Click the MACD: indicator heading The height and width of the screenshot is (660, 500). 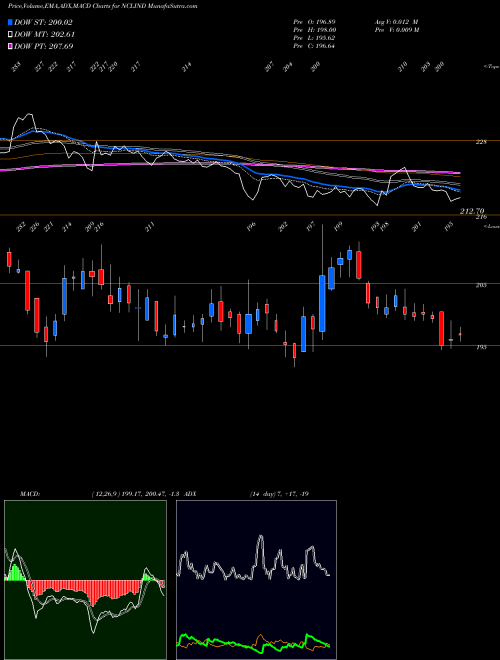30,493
